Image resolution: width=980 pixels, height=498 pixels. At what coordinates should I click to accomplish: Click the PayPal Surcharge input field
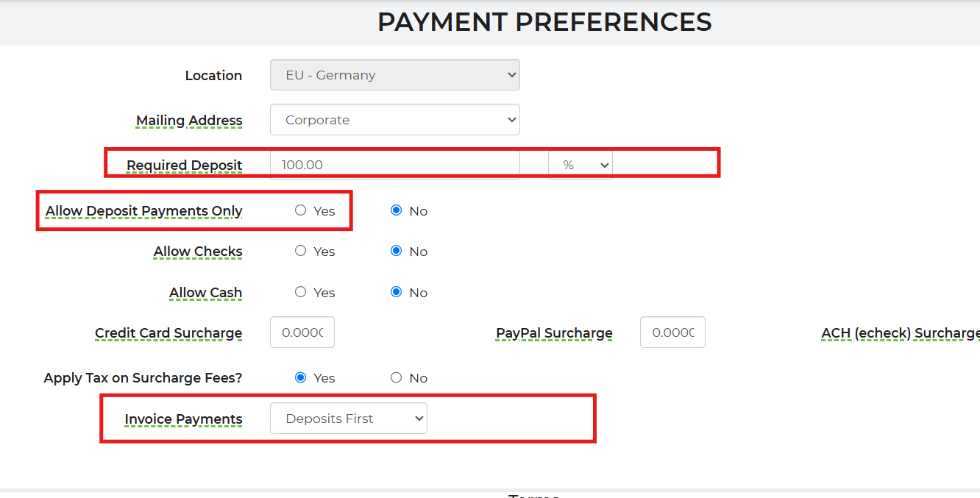(672, 332)
